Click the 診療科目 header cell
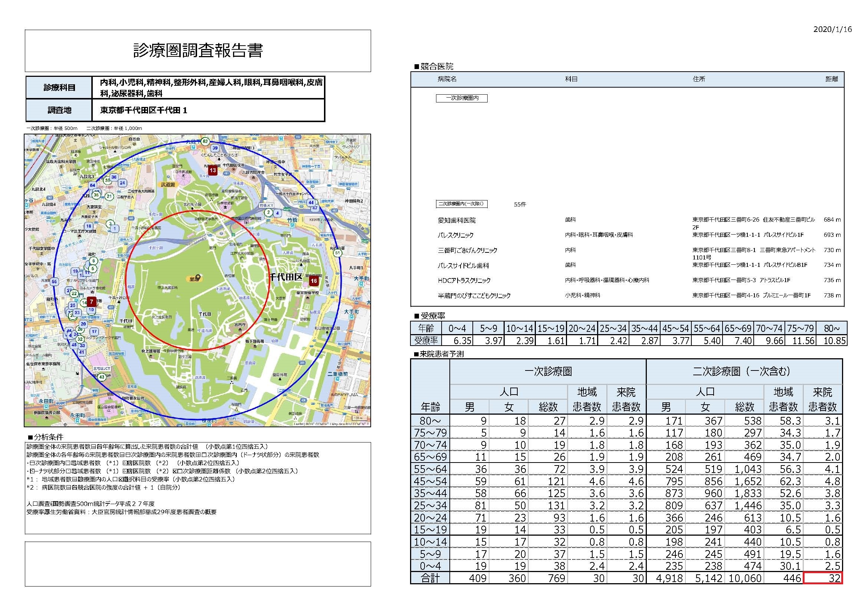This screenshot has width=868, height=614. [x=59, y=88]
